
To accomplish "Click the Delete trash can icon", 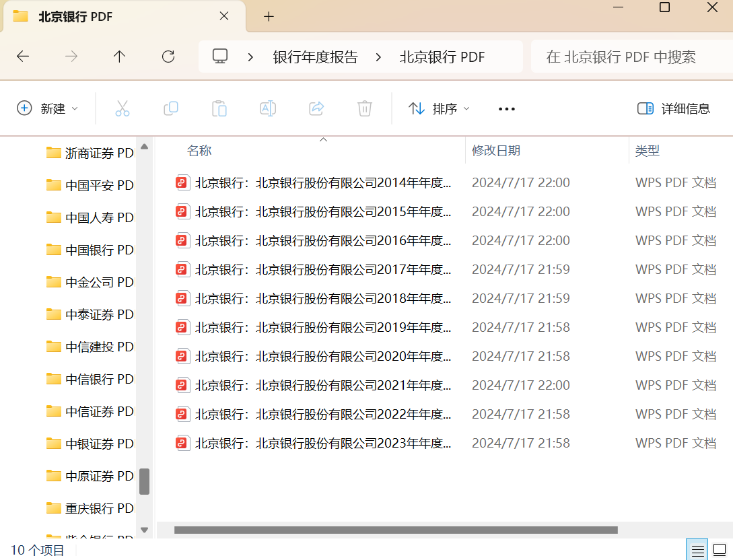I will pyautogui.click(x=365, y=108).
